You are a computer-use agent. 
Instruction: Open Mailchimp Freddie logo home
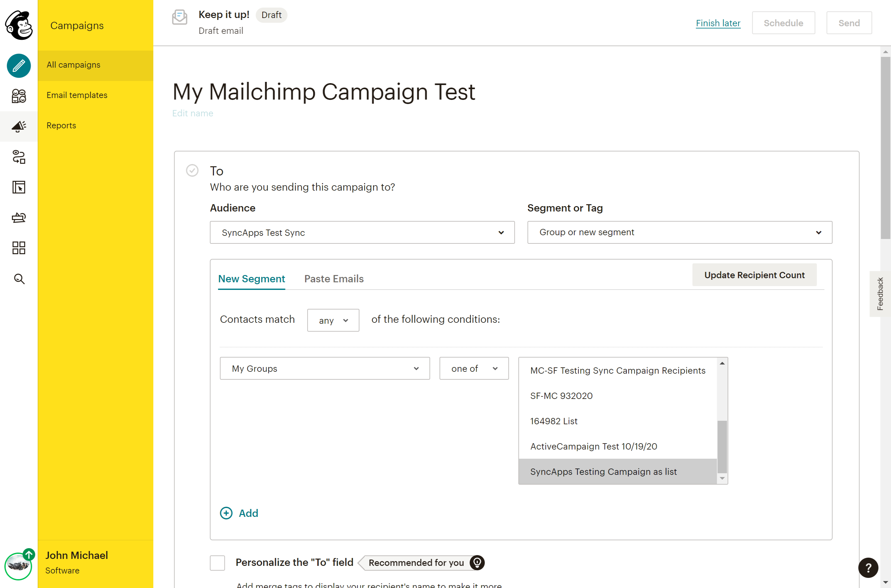point(19,25)
